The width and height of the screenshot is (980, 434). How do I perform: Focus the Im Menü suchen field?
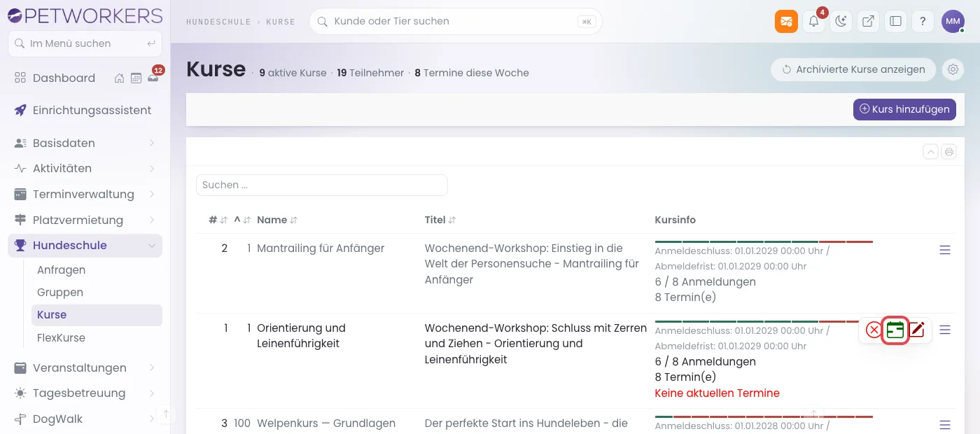[x=85, y=43]
